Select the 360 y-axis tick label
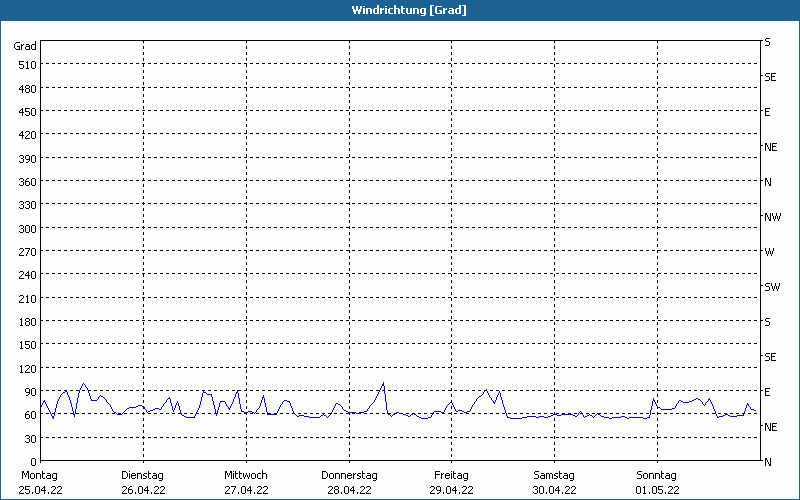Viewport: 800px width, 500px height. (x=28, y=182)
